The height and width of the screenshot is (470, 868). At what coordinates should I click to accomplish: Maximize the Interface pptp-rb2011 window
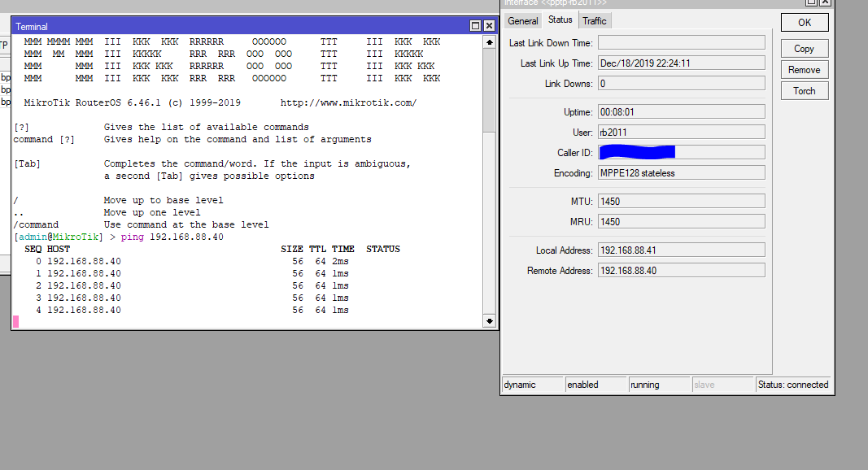click(811, 2)
